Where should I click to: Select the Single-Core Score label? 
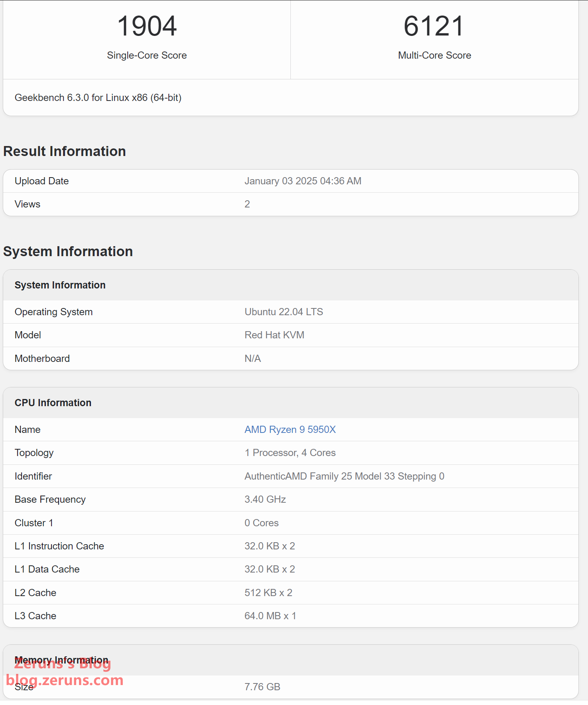(x=147, y=55)
